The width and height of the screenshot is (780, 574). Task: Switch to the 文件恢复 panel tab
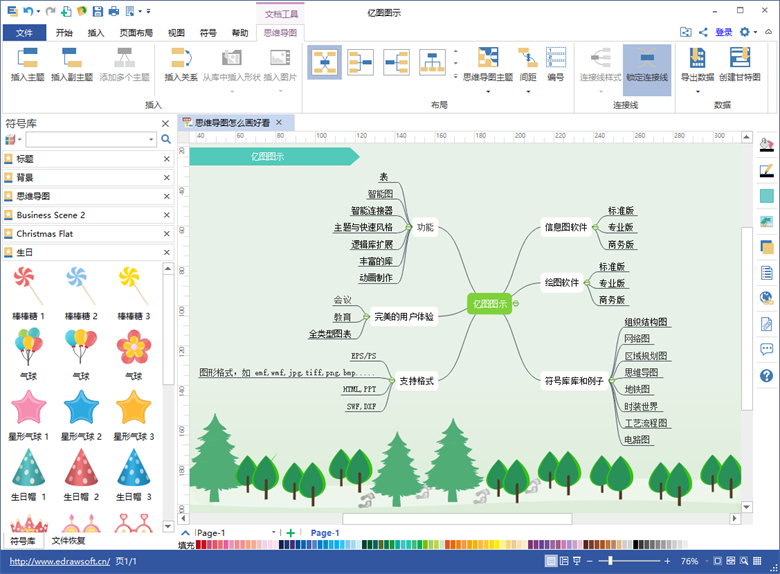coord(68,541)
